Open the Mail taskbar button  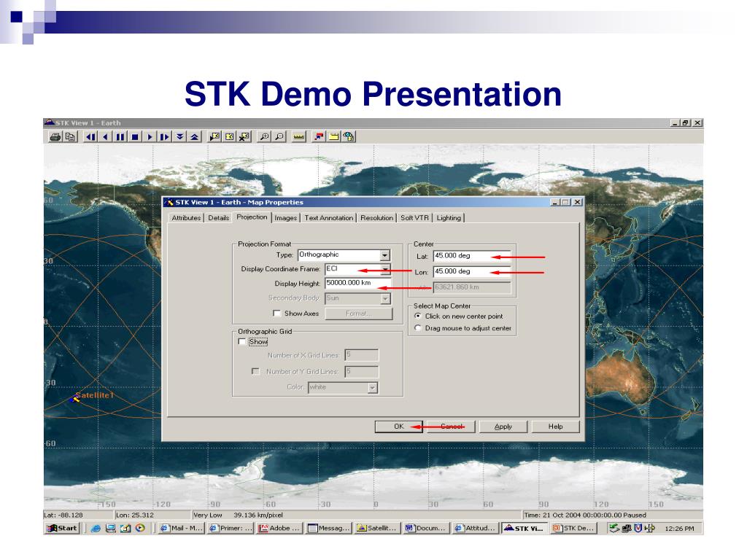click(181, 528)
